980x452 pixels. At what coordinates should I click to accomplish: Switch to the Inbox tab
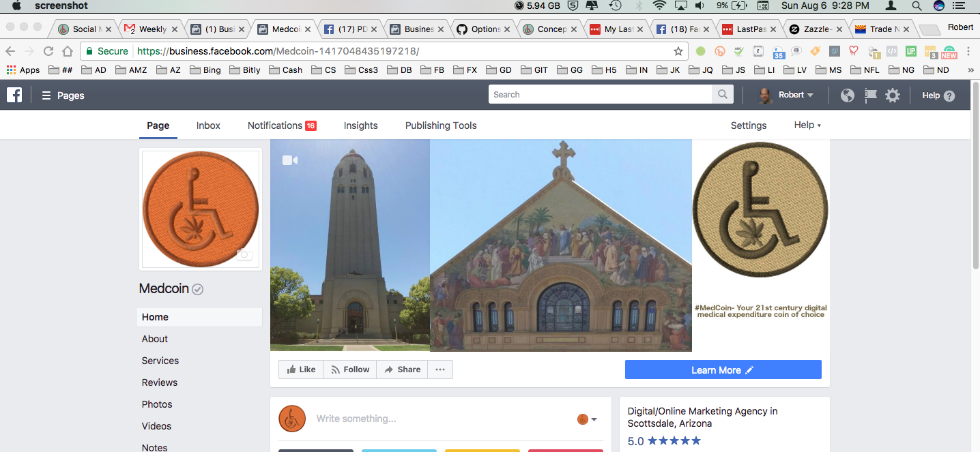tap(208, 125)
